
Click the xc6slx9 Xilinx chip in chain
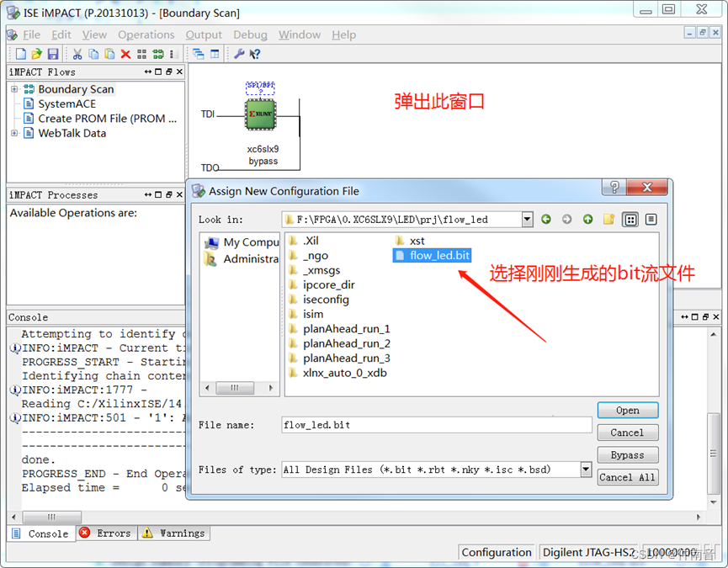[x=260, y=114]
